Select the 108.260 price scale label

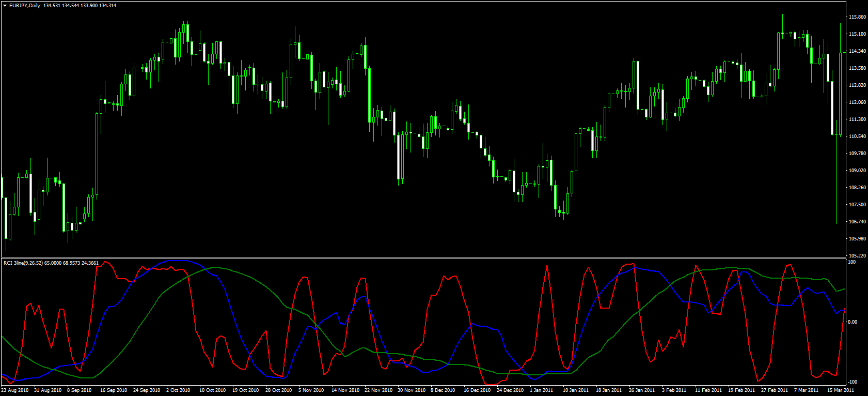click(x=857, y=188)
